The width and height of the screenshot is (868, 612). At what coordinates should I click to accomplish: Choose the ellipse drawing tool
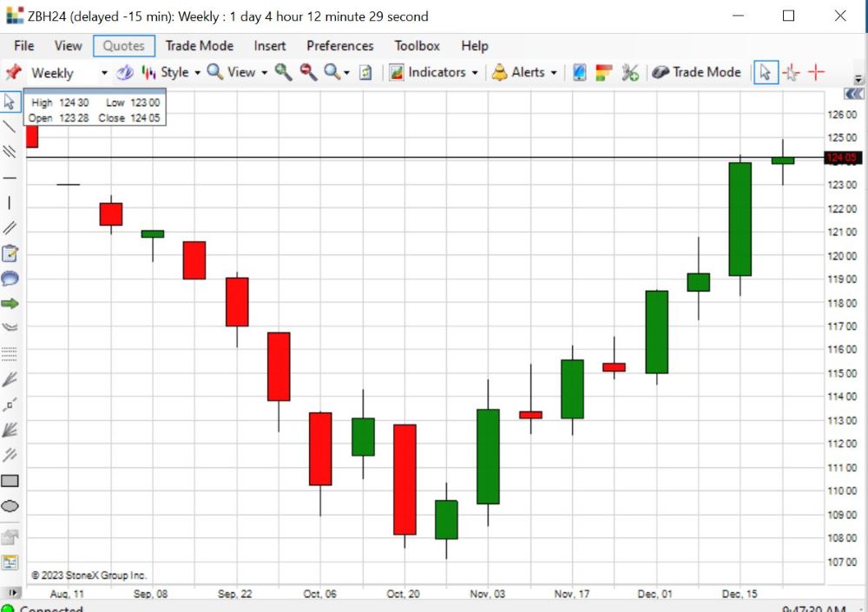(10, 505)
